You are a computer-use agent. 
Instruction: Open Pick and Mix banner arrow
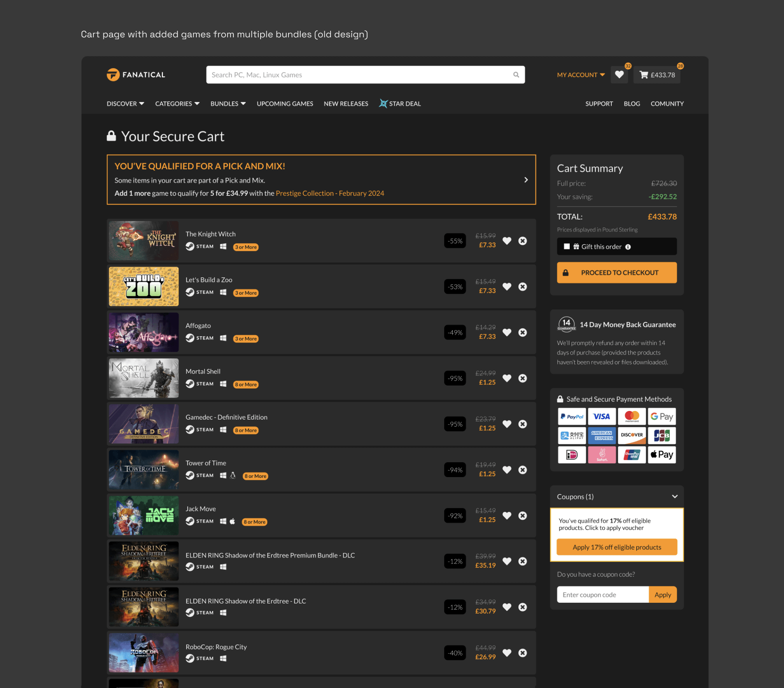point(526,180)
